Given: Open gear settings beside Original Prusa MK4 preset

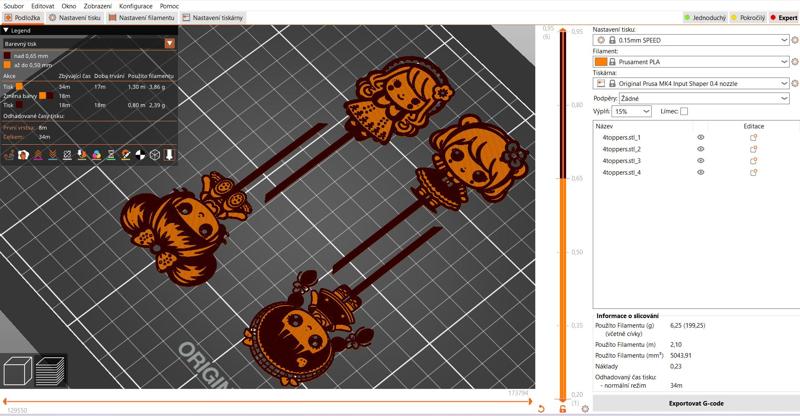Looking at the screenshot, I should coord(795,83).
